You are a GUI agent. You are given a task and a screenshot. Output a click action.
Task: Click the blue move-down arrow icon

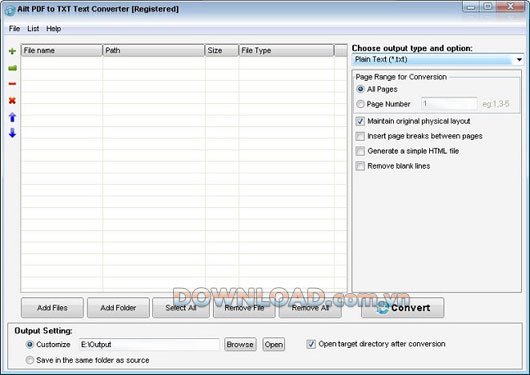pyautogui.click(x=13, y=133)
